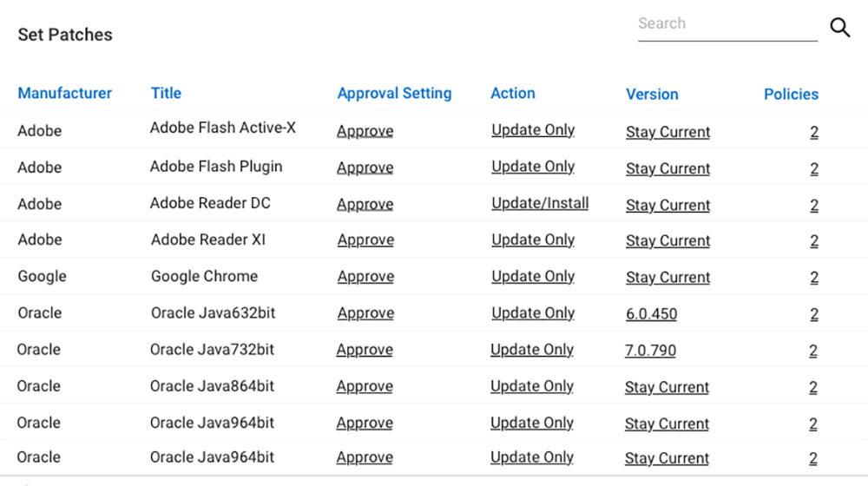868x486 pixels.
Task: Click the search magnifier icon
Action: (839, 28)
